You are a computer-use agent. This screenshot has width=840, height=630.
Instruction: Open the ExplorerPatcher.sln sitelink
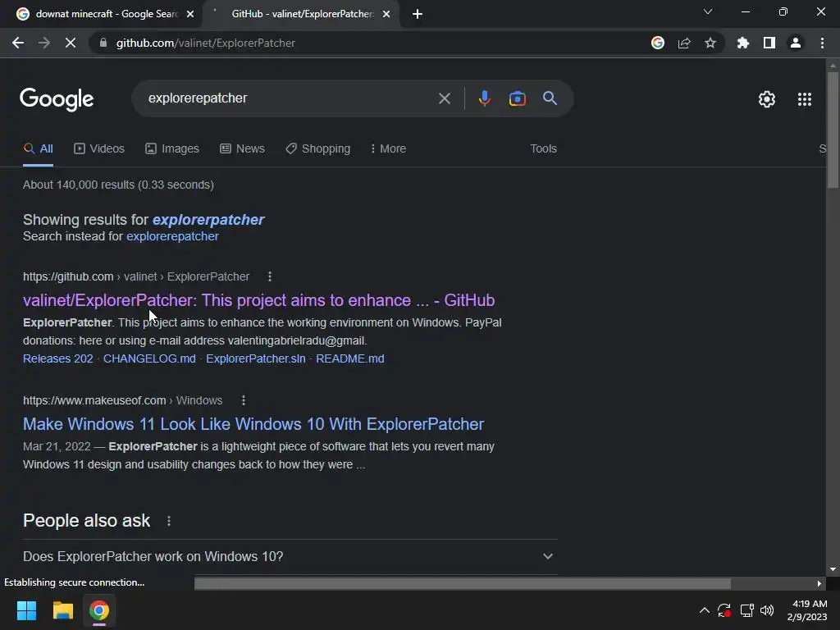pos(256,358)
